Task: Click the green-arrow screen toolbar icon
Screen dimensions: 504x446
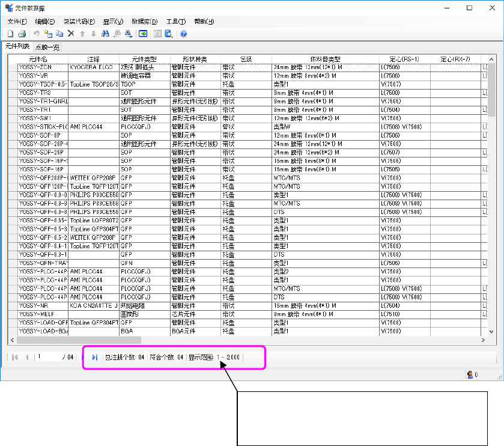Action: 143,34
